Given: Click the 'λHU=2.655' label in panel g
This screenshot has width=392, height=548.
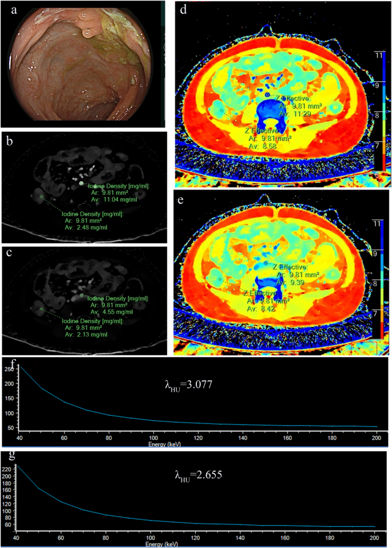Looking at the screenshot, I should (198, 476).
